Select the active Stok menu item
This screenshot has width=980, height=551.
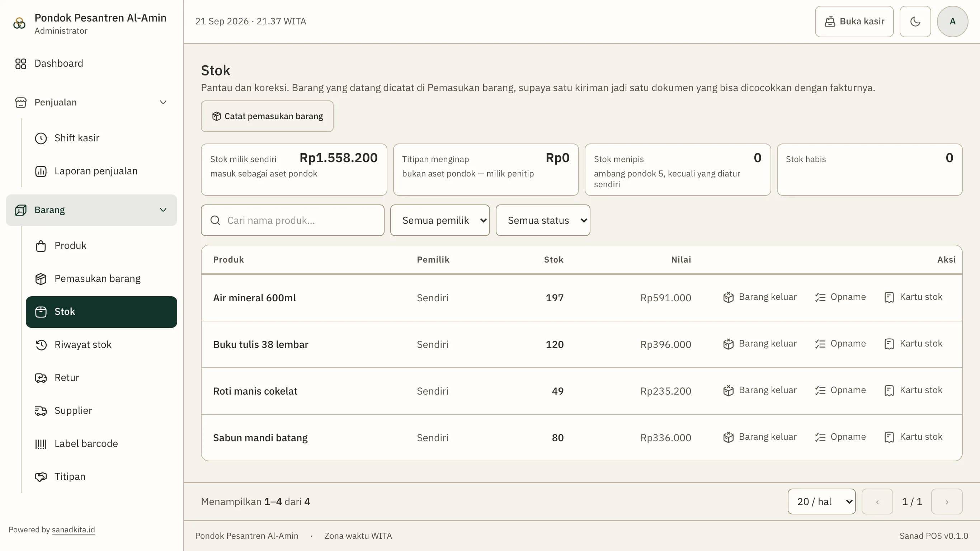click(x=101, y=312)
